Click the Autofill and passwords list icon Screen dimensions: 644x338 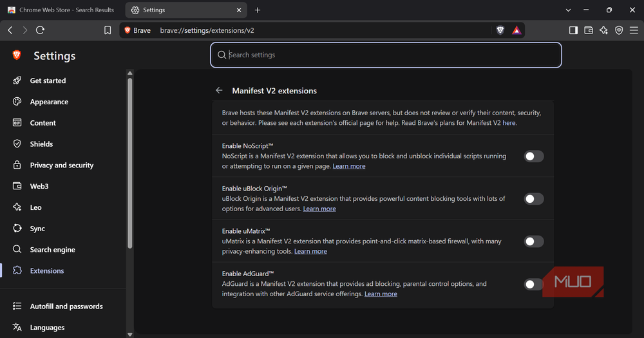point(17,306)
